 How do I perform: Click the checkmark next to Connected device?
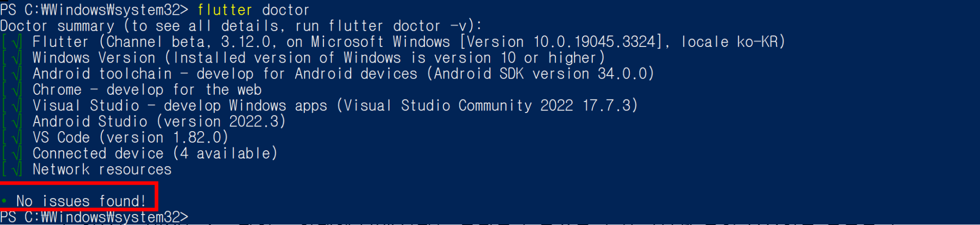click(17, 154)
